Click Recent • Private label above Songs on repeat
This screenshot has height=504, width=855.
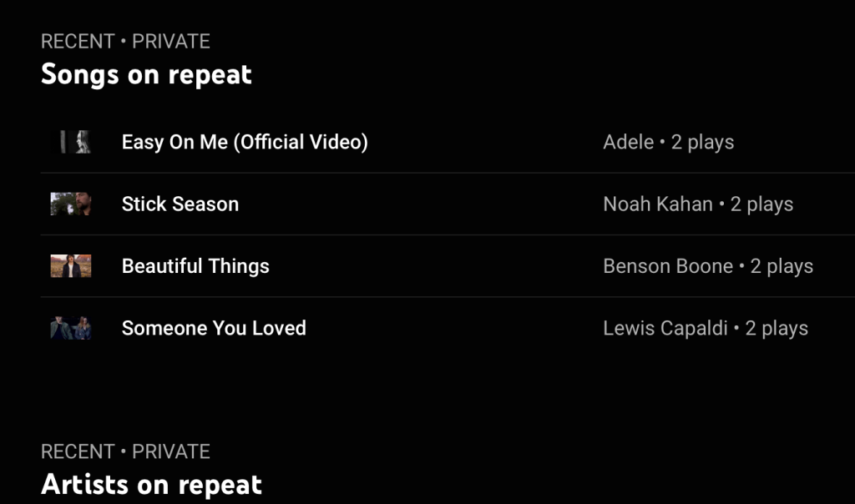[125, 41]
